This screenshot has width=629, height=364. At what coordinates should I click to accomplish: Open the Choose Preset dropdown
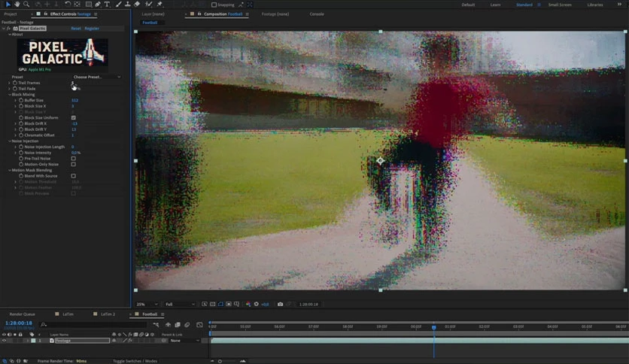click(96, 77)
